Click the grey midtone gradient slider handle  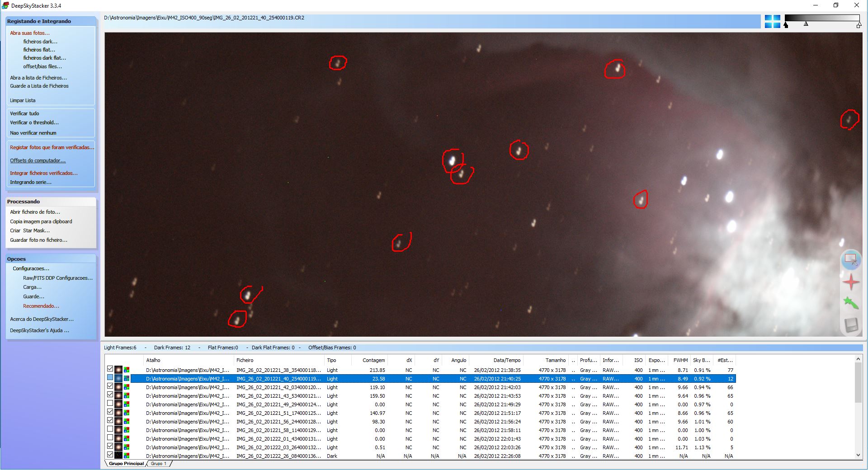806,24
